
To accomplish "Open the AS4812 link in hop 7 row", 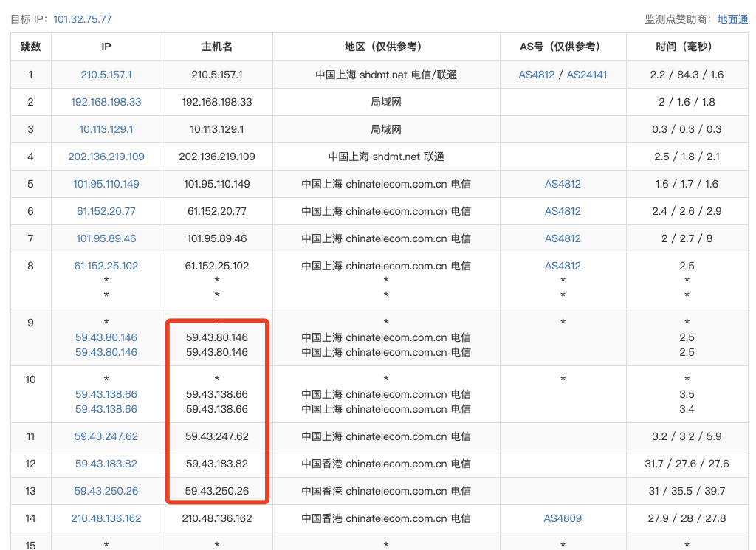I will click(563, 238).
